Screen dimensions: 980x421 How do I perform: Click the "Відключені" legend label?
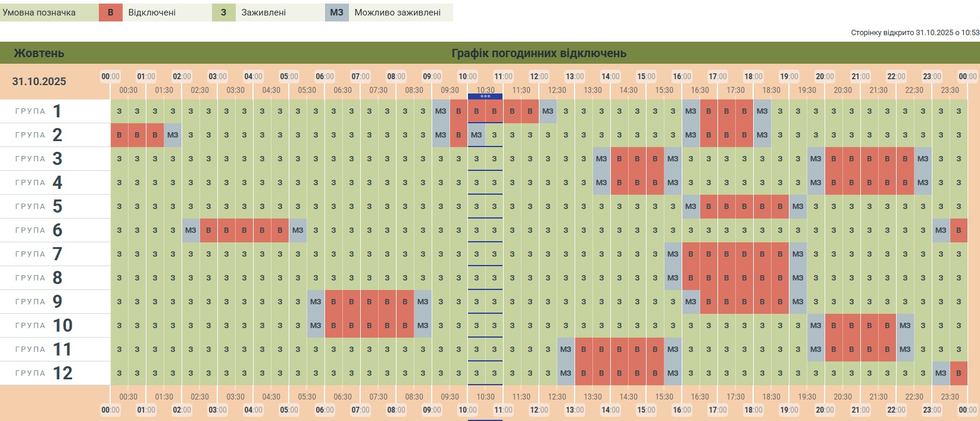(152, 13)
